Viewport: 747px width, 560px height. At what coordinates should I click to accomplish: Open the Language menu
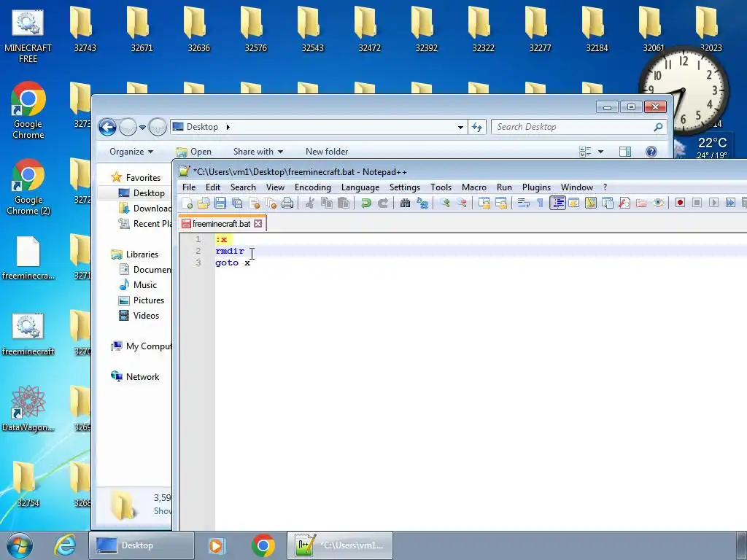click(360, 187)
